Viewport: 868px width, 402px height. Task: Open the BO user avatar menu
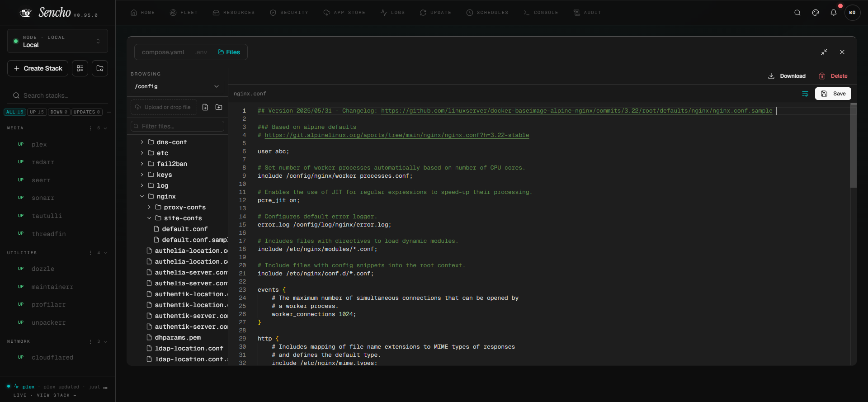pos(853,13)
